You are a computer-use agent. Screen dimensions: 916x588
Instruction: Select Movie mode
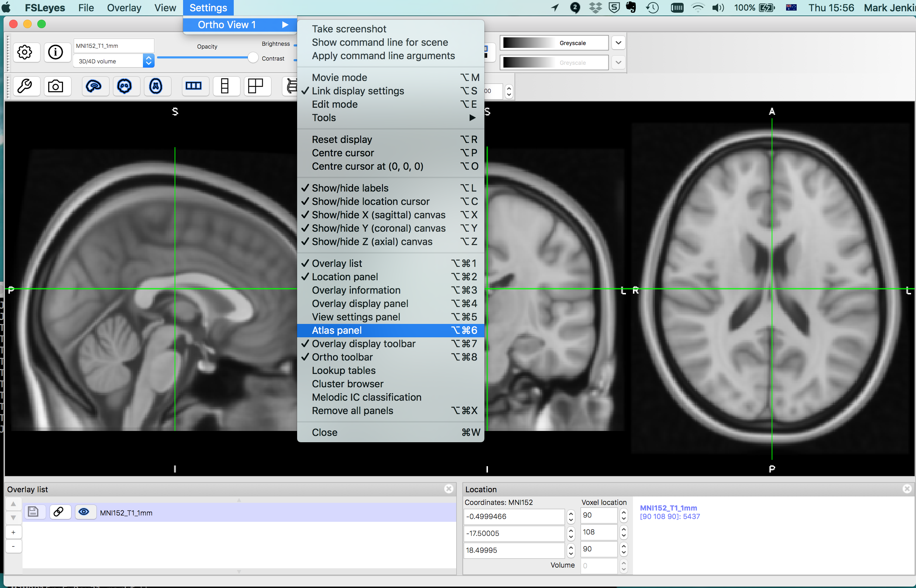coord(390,77)
